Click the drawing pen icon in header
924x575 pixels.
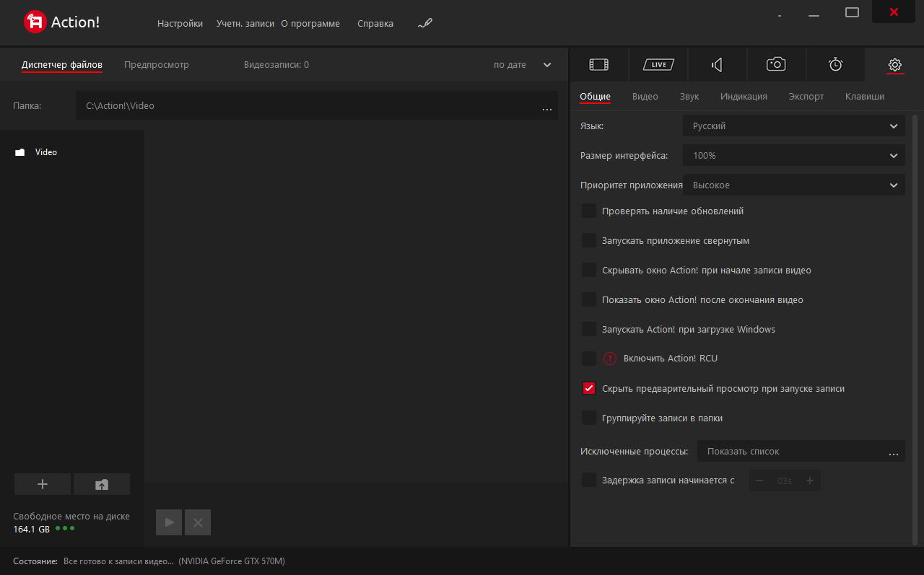(425, 24)
